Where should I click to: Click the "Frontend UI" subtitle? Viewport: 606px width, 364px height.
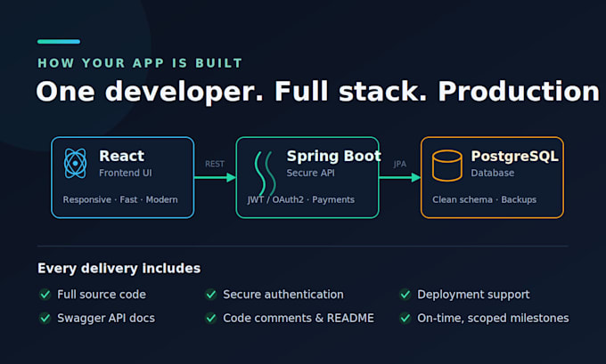pos(126,173)
